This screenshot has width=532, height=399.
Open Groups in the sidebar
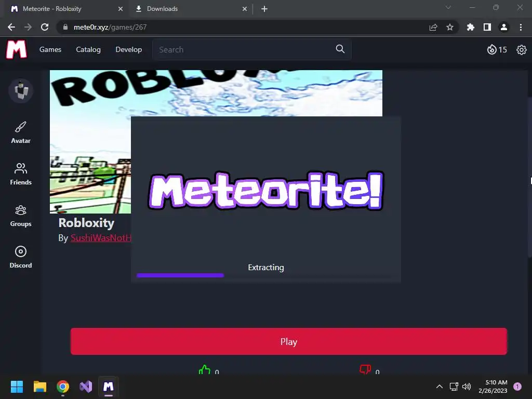click(x=21, y=216)
